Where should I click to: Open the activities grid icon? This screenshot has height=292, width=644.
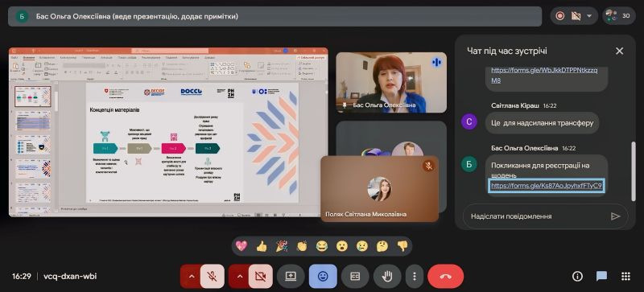[x=625, y=277]
